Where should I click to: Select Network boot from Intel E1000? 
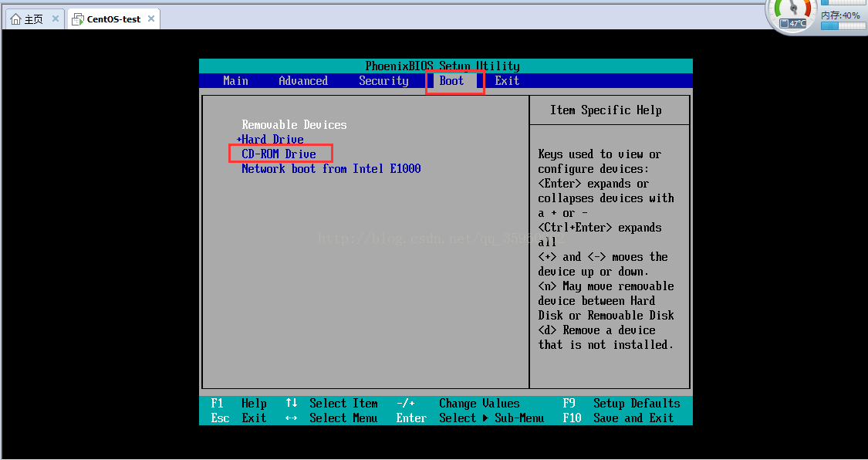[331, 169]
